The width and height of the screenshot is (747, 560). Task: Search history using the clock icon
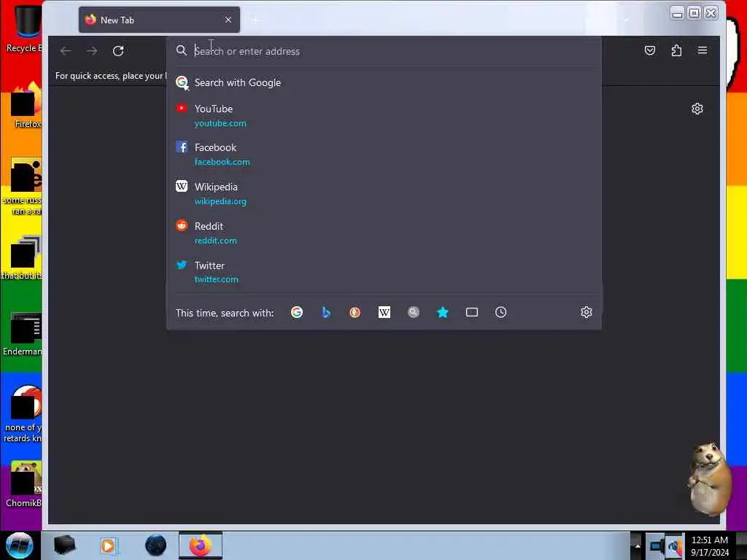500,312
